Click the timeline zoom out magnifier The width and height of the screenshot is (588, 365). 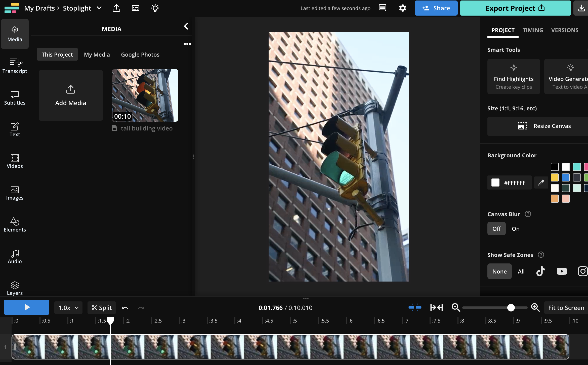456,307
